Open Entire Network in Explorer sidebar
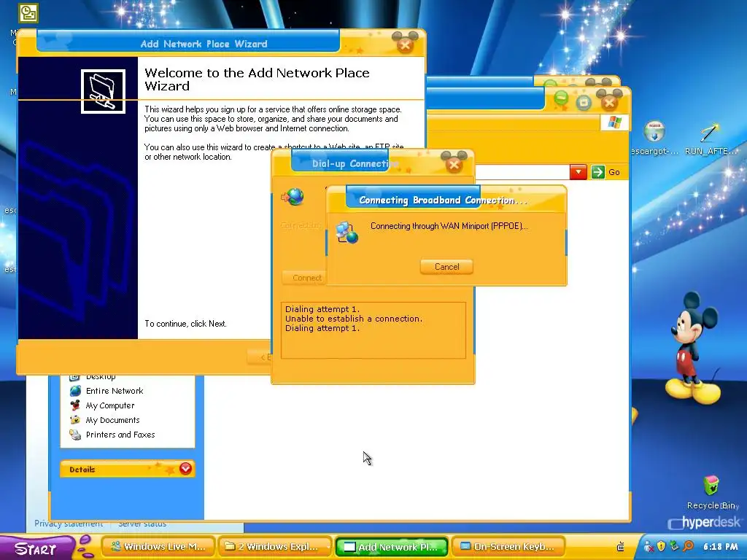This screenshot has height=560, width=747. [x=115, y=391]
